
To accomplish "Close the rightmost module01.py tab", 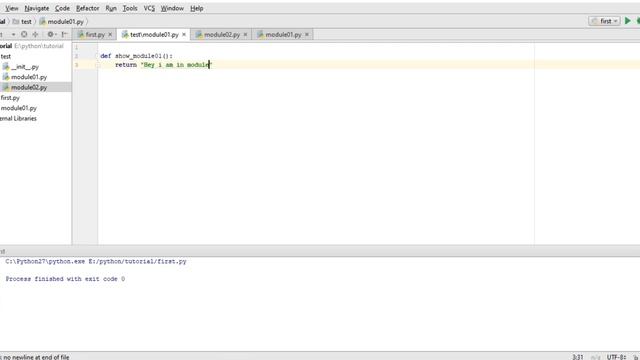I will pyautogui.click(x=307, y=35).
